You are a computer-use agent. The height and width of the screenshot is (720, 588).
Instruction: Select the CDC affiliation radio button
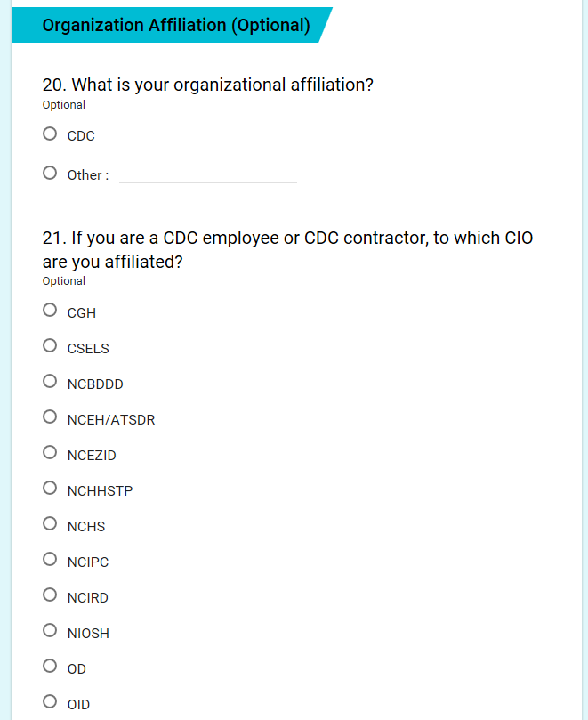click(50, 134)
